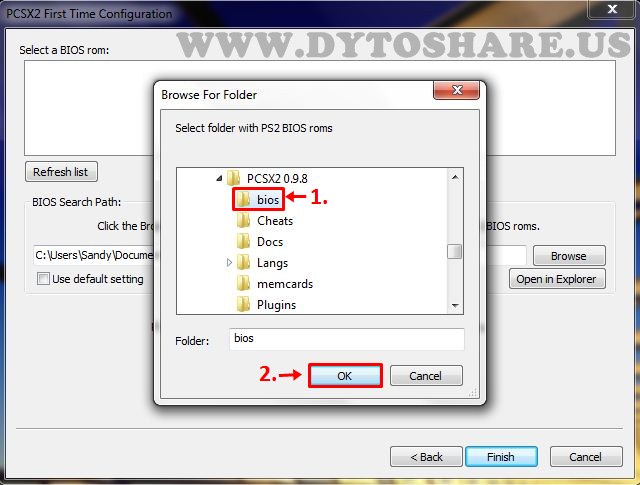The height and width of the screenshot is (485, 640).
Task: Cancel the Browse For Folder dialog
Action: pos(426,376)
